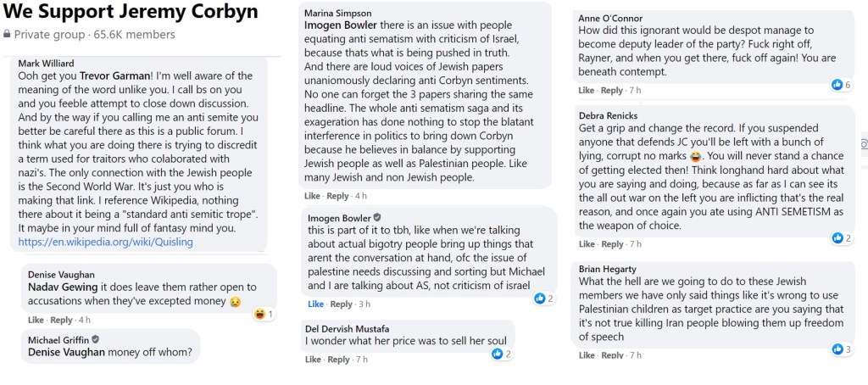Click the like reaction icon on Del Dervish Mustafa's comment
The image size is (868, 385).
498,354
